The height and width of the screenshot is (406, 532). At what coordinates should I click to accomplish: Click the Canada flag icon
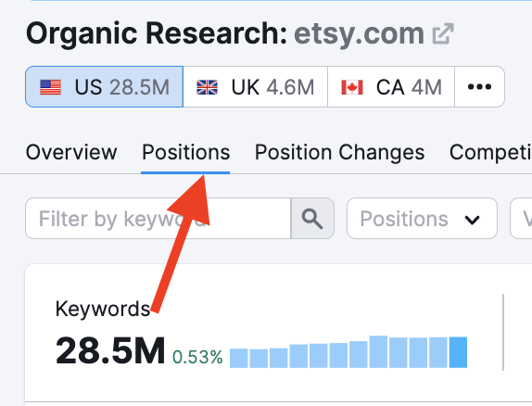tap(352, 87)
